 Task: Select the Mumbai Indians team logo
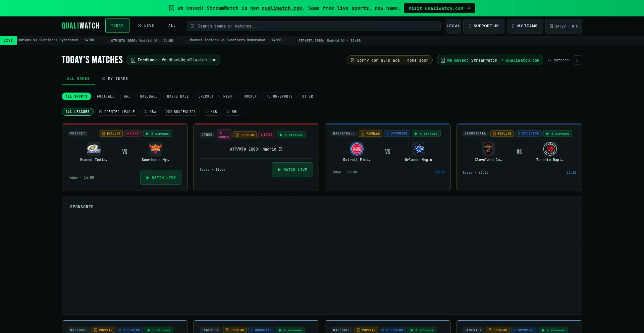pos(94,149)
